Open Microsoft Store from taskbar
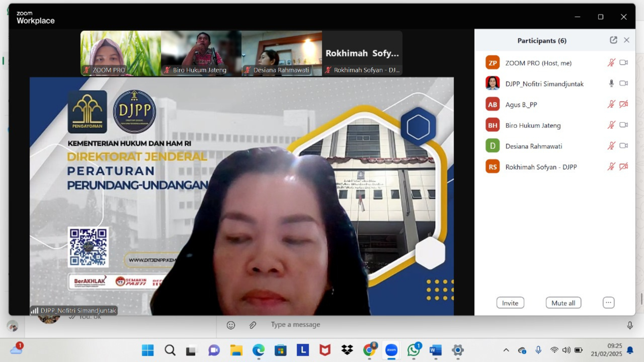 click(x=281, y=350)
